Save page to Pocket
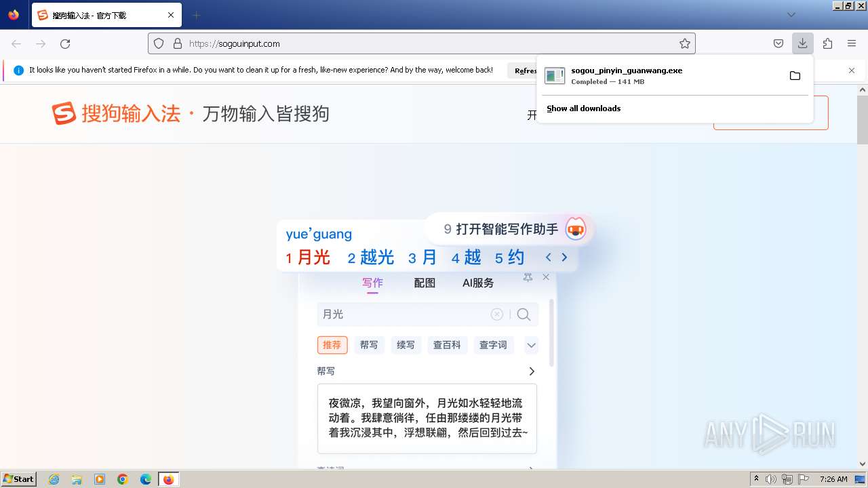The width and height of the screenshot is (868, 488). click(778, 43)
